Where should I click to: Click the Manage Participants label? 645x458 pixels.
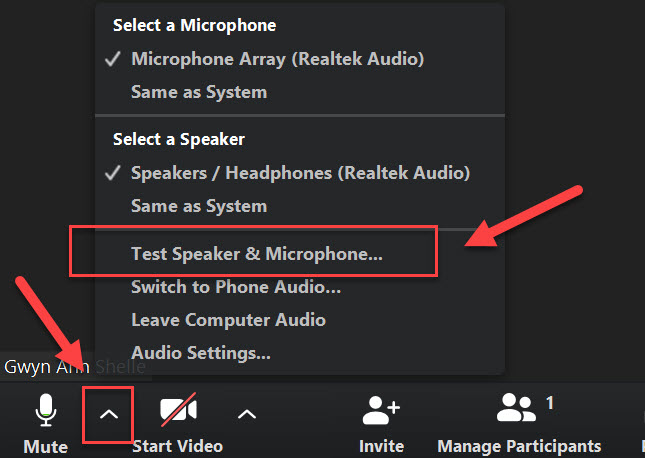(x=519, y=447)
